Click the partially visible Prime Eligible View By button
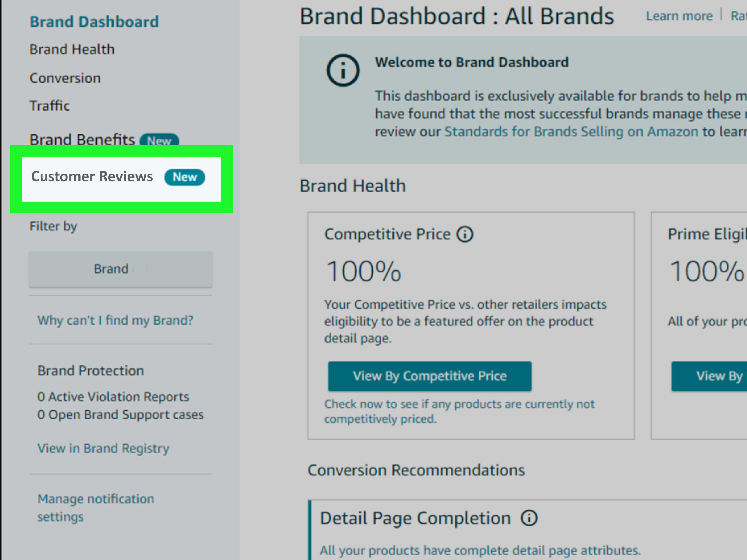Image resolution: width=747 pixels, height=560 pixels. click(x=709, y=376)
